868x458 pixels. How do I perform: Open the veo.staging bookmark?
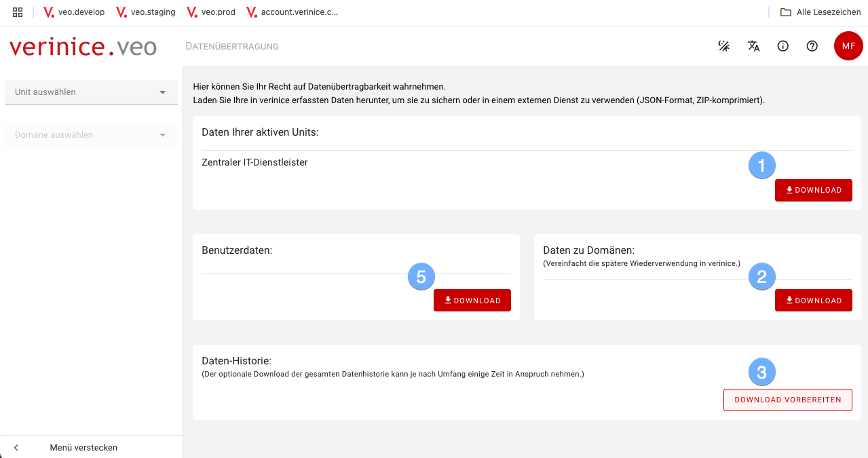click(x=145, y=12)
